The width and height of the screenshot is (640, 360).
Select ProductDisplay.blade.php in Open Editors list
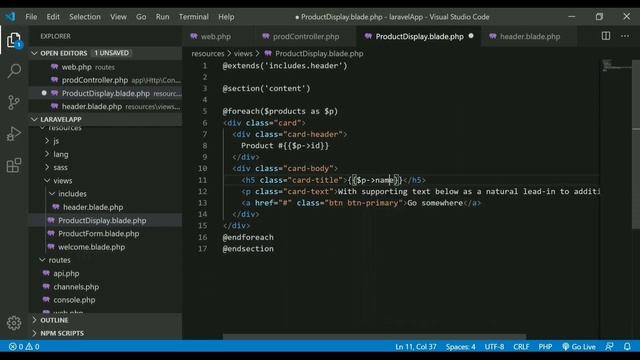coord(105,93)
